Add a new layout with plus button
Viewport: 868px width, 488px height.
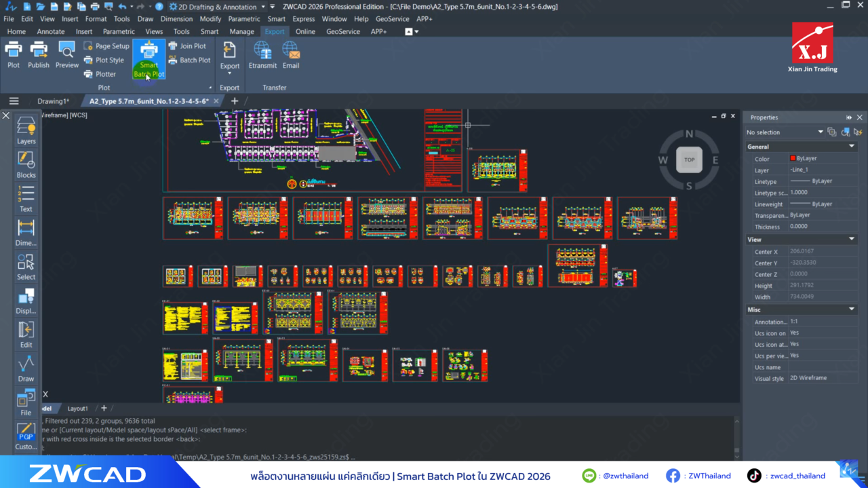104,408
